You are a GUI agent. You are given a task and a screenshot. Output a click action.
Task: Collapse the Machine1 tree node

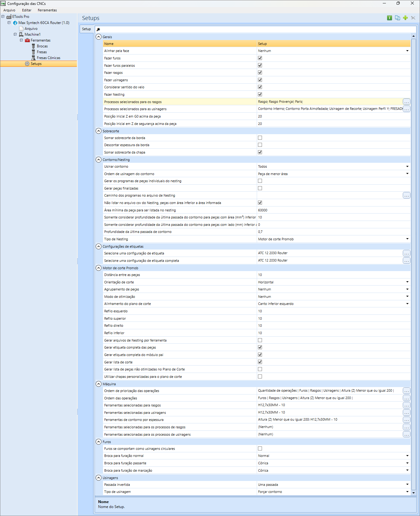15,34
